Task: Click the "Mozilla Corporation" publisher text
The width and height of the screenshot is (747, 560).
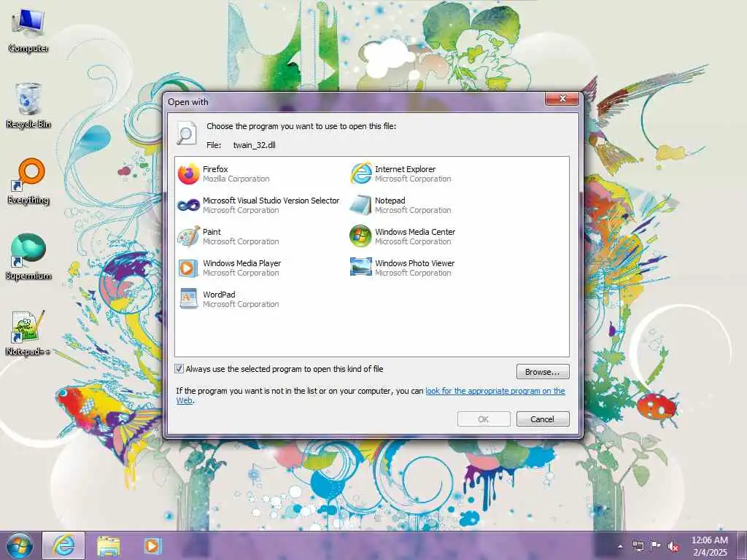Action: click(x=236, y=179)
